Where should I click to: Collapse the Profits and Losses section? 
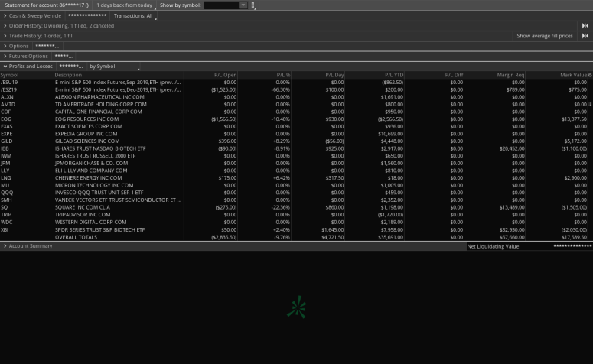pos(5,67)
